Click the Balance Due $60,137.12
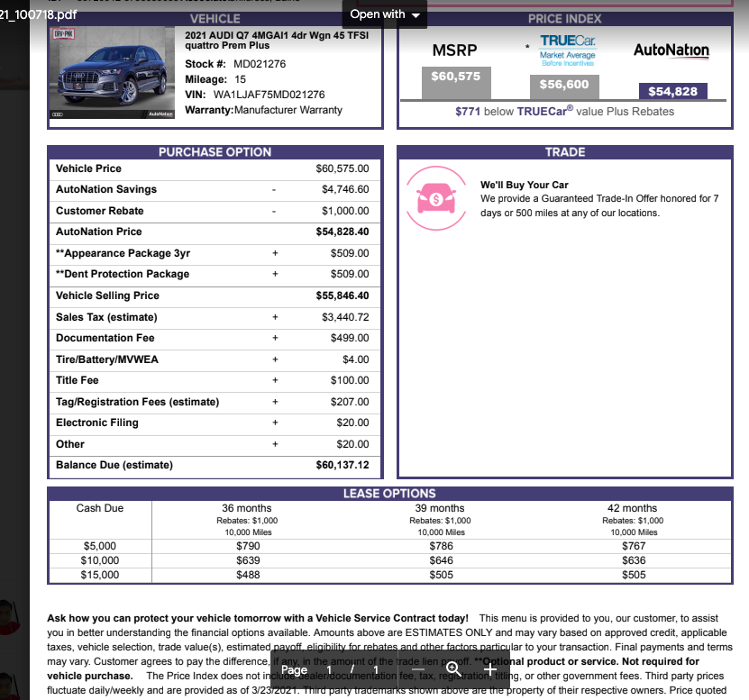The width and height of the screenshot is (749, 700). pyautogui.click(x=342, y=465)
